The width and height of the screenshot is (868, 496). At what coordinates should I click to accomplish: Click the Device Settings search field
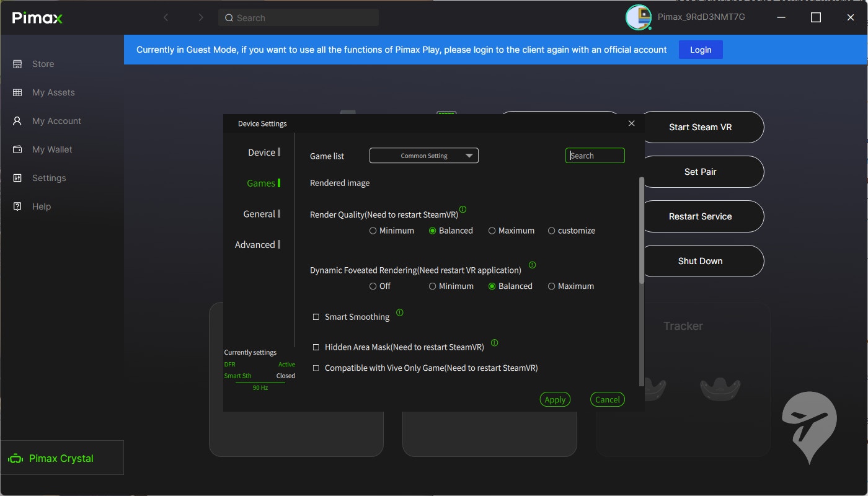[x=595, y=156]
